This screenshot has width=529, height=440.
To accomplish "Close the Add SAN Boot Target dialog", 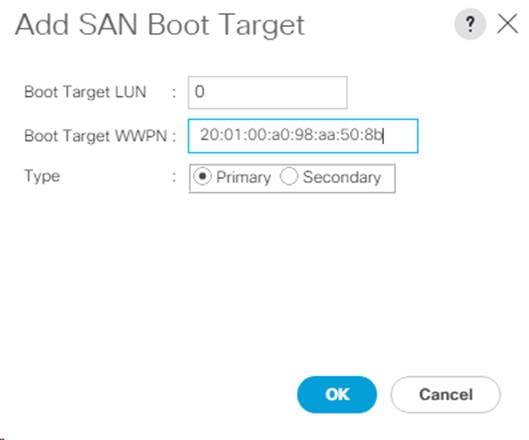I will click(507, 24).
